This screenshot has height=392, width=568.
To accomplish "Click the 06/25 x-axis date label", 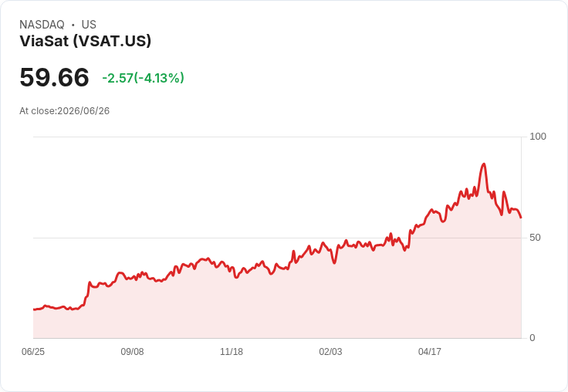I will coord(33,351).
